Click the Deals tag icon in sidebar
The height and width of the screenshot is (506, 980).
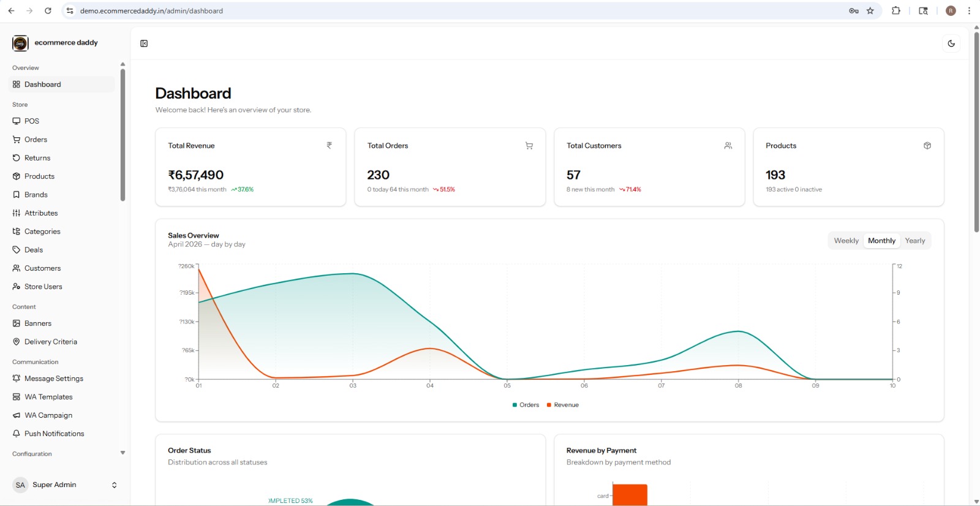point(17,250)
